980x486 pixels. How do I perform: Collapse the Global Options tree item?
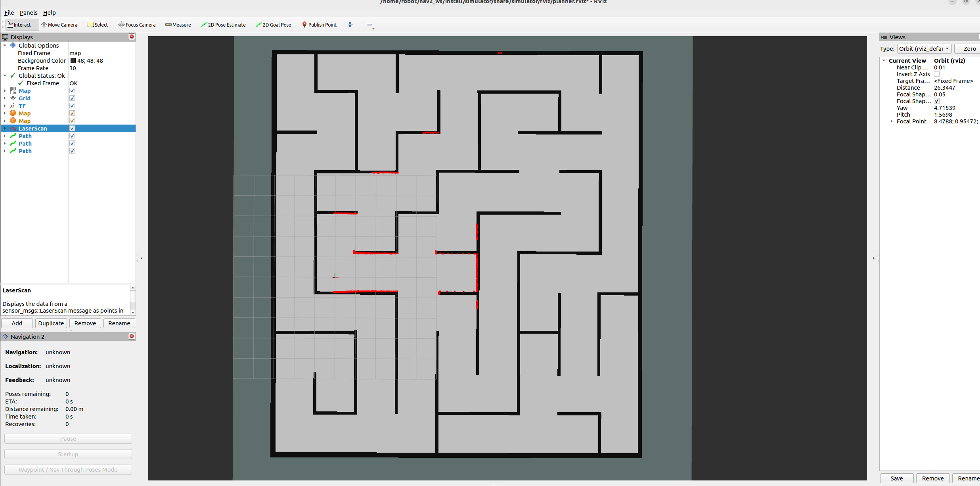[5, 45]
